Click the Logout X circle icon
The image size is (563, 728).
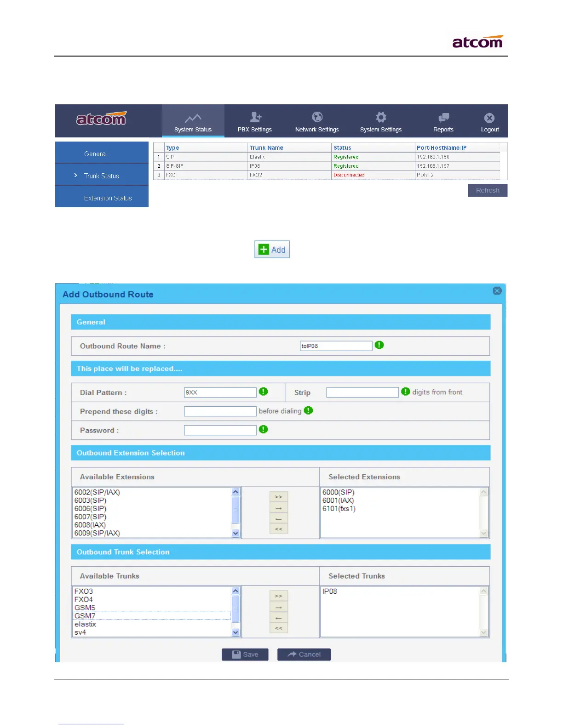pyautogui.click(x=489, y=118)
